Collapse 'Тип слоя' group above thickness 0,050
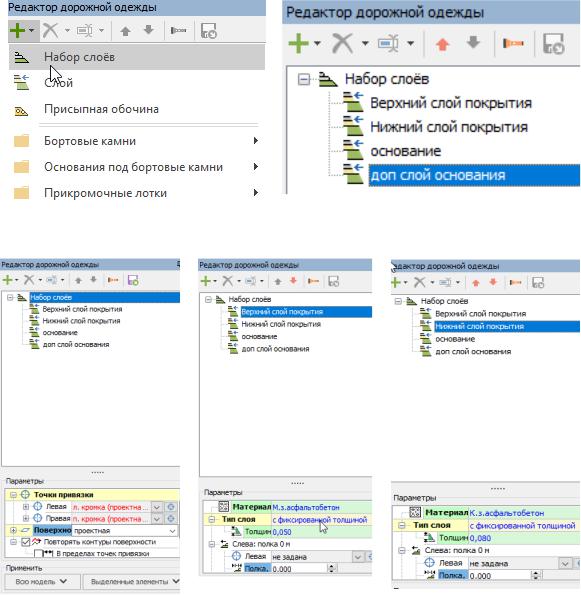 pyautogui.click(x=212, y=519)
